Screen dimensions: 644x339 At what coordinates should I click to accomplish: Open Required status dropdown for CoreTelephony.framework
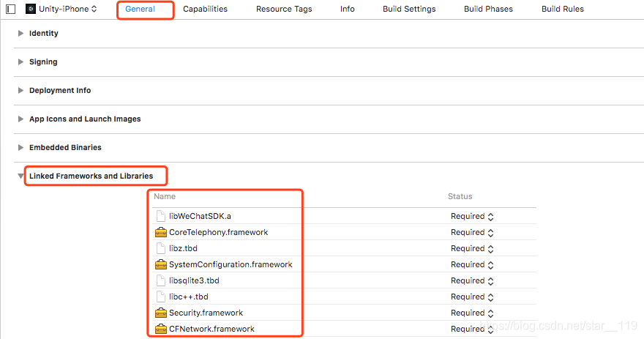[x=472, y=232]
